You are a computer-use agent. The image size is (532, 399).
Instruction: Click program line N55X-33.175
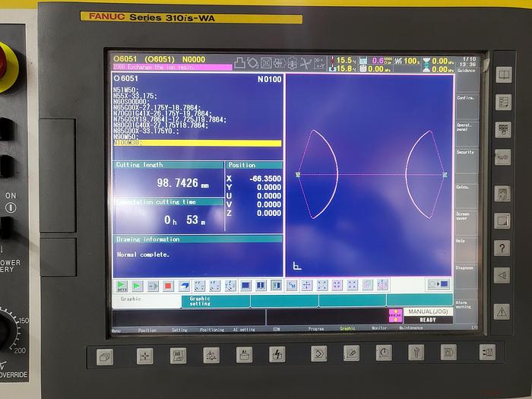click(x=135, y=96)
